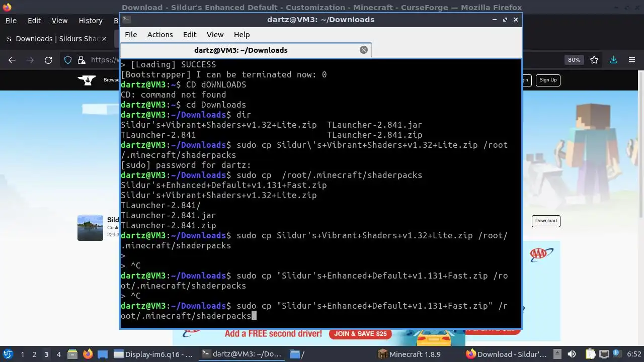Viewport: 644px width, 362px height.
Task: Open the terminal Help menu
Action: [242, 35]
